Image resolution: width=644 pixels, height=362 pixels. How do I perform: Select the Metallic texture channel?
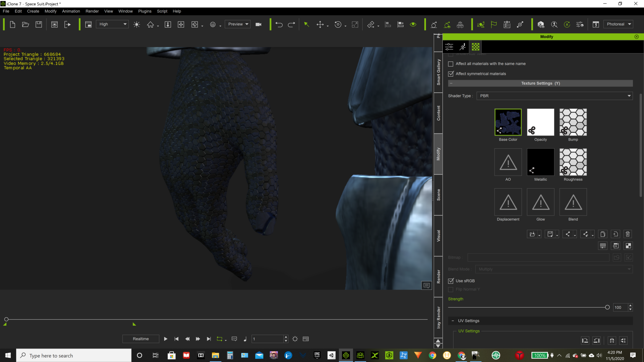541,162
